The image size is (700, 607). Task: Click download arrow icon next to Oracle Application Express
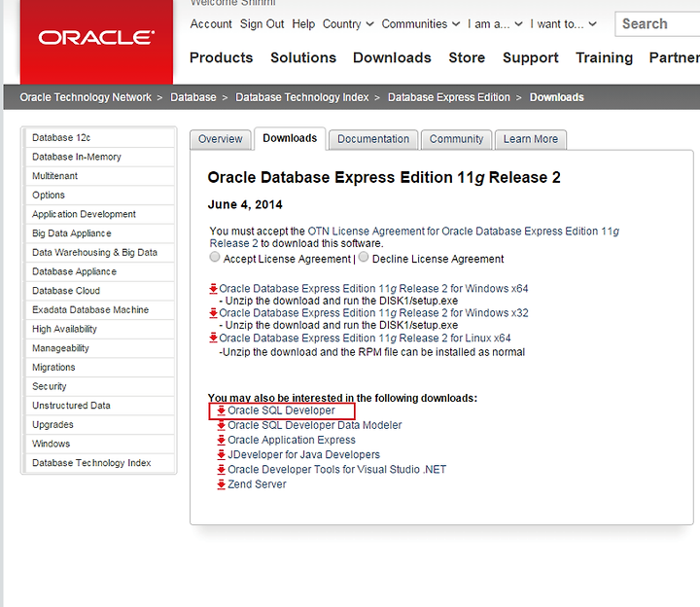point(221,440)
